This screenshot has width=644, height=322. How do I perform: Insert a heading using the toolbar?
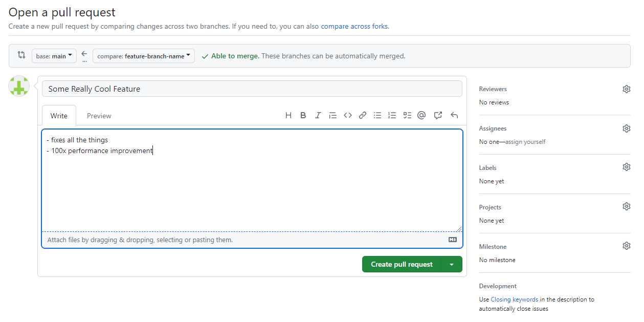288,115
